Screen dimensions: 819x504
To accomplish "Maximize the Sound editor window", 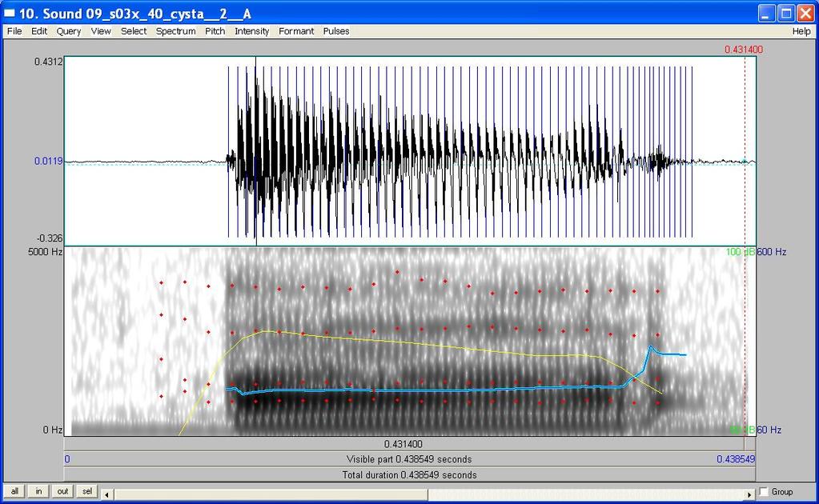I will click(x=786, y=14).
